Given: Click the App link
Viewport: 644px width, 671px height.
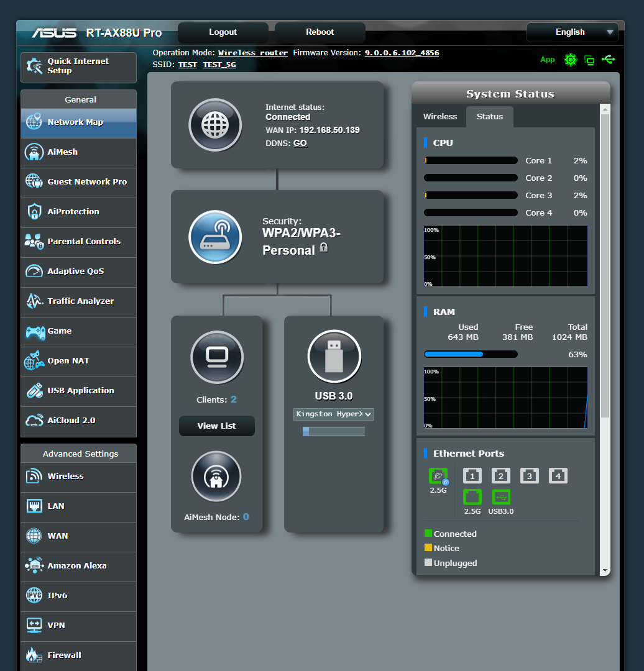Looking at the screenshot, I should pyautogui.click(x=547, y=60).
